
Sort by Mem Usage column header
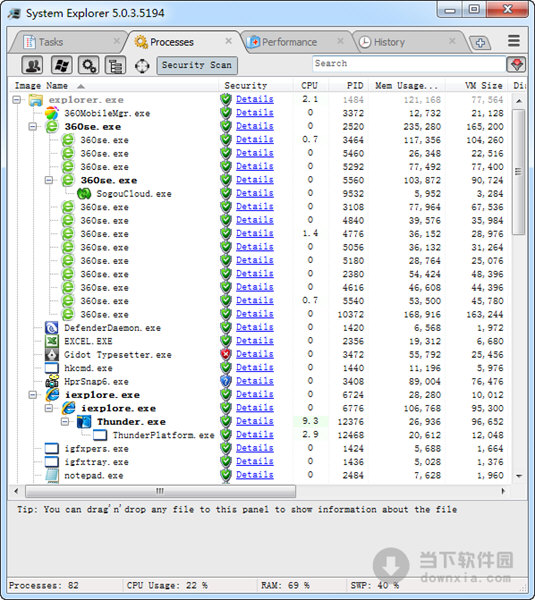point(406,86)
